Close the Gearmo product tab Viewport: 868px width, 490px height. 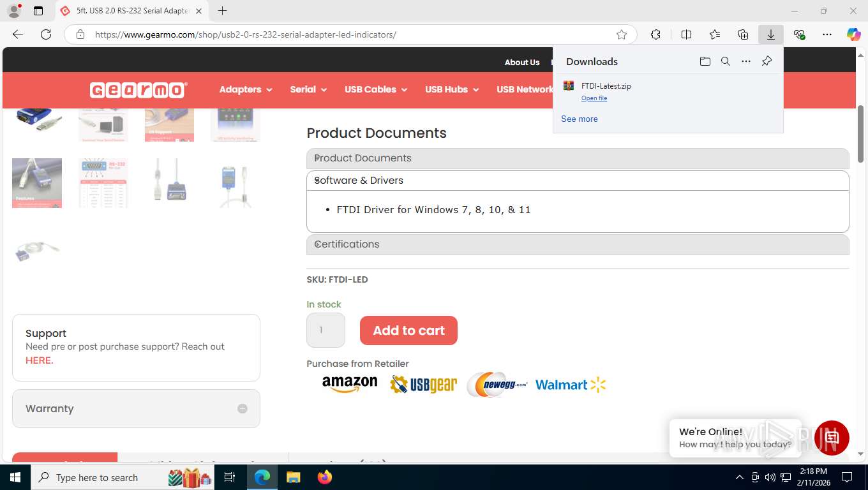(198, 11)
